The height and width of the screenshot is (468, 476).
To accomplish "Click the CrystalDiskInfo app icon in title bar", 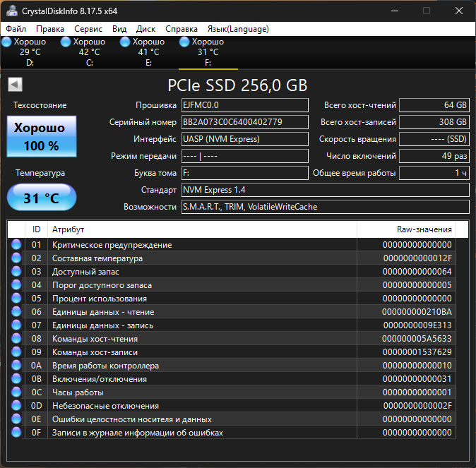I will coord(12,11).
